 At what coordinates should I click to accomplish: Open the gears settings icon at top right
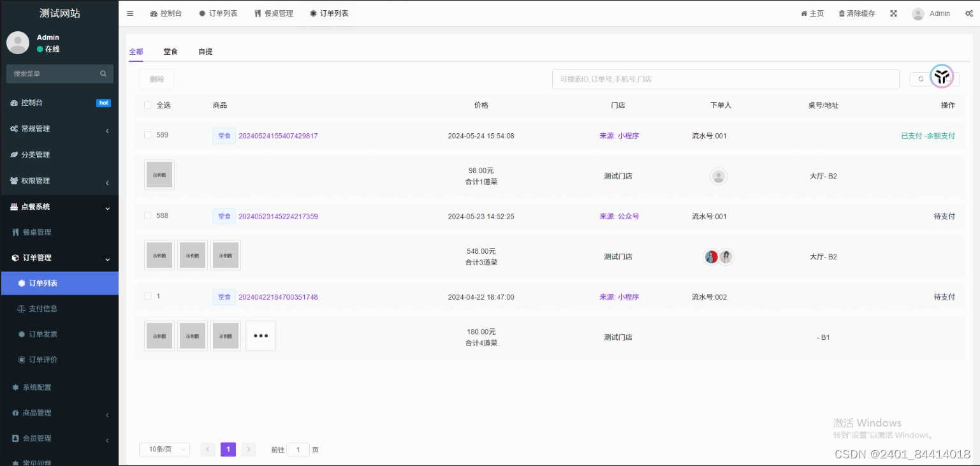(969, 13)
